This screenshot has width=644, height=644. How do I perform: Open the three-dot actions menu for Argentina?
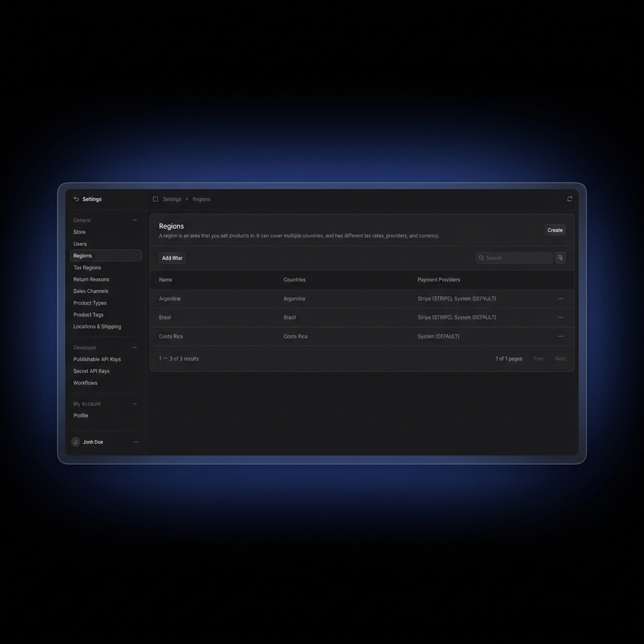pos(560,299)
